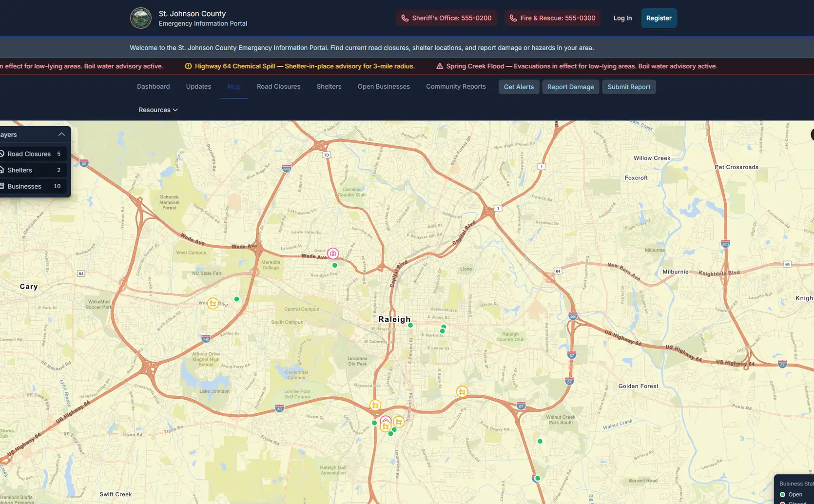Open the partly hidden pink shelter marker near Hammond Rd

[x=386, y=420]
